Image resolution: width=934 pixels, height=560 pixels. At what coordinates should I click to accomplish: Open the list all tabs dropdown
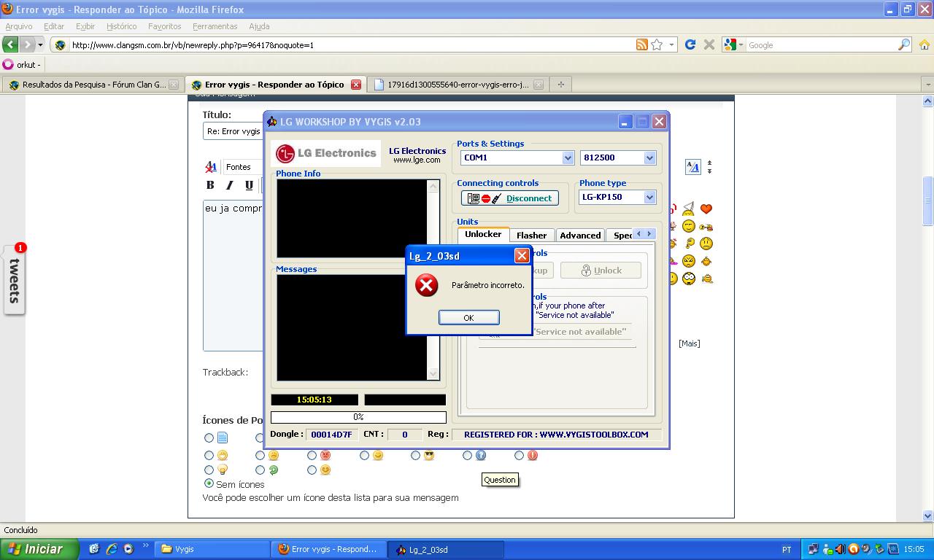928,85
